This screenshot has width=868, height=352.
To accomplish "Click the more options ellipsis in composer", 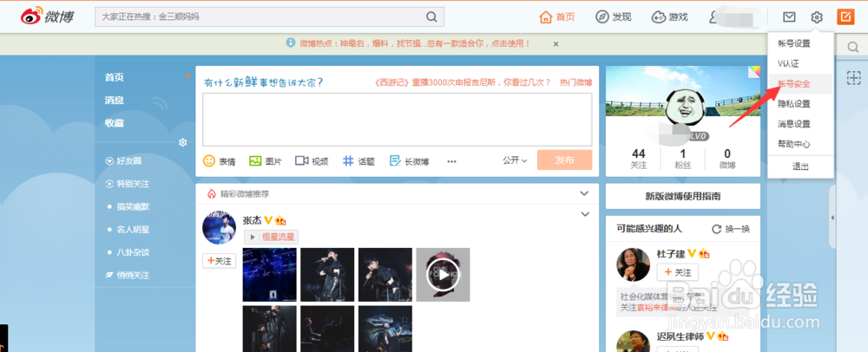I will (x=451, y=161).
